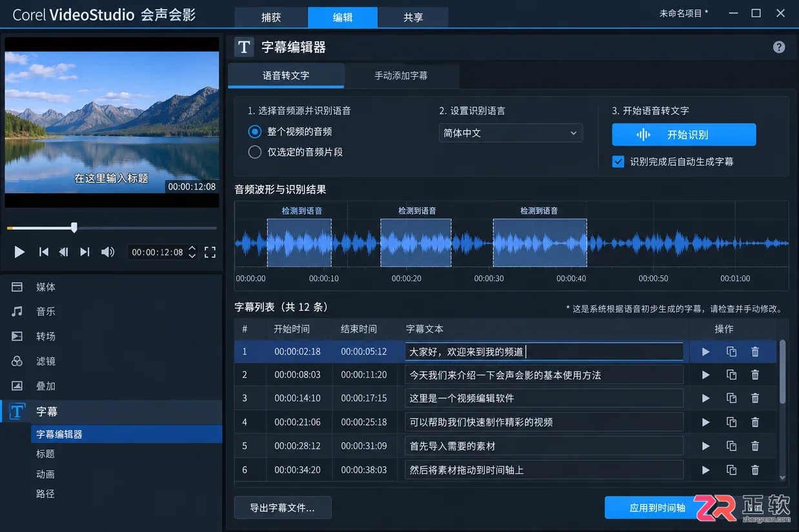Screen dimensions: 799x532
Task: Delete subtitle row 5
Action: click(x=755, y=446)
